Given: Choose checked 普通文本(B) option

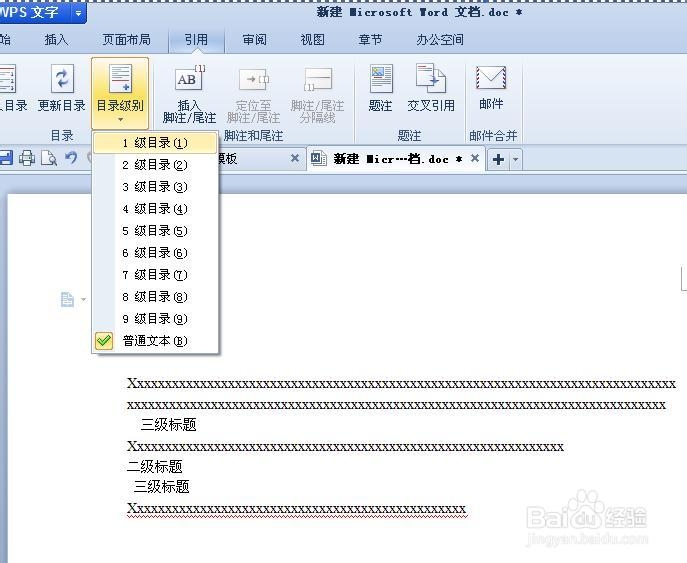Looking at the screenshot, I should click(x=155, y=341).
